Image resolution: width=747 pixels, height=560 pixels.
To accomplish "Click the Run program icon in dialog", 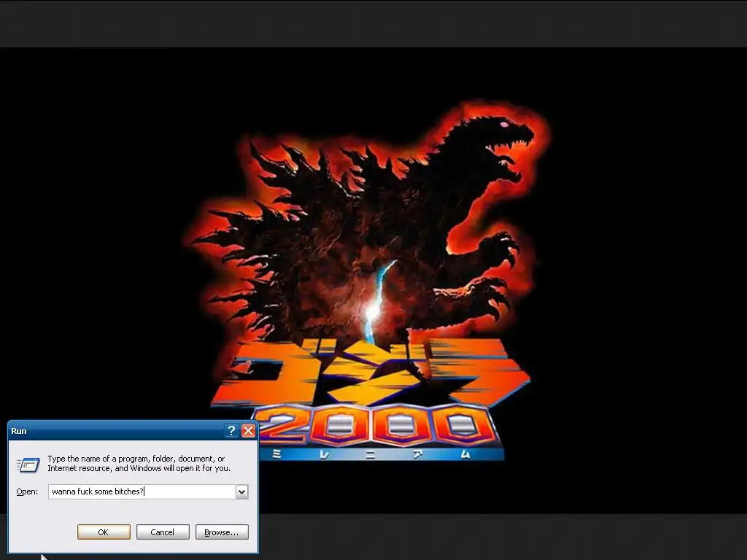I will tap(28, 464).
